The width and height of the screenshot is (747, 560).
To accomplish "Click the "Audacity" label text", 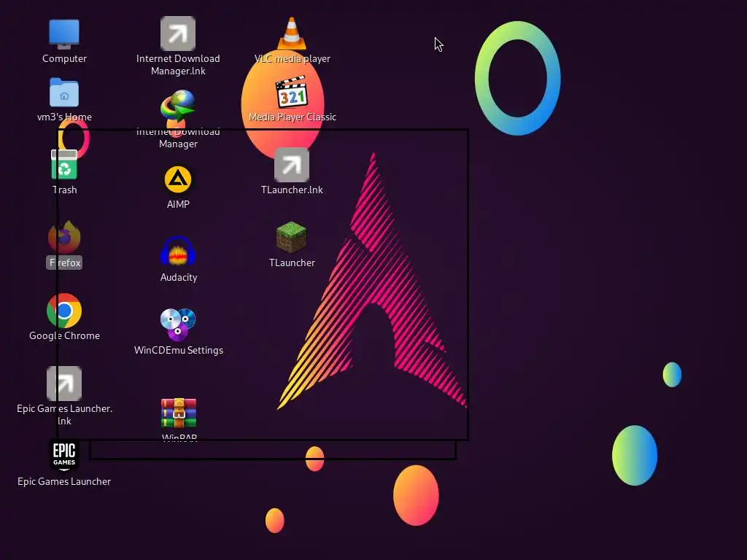I will (179, 277).
